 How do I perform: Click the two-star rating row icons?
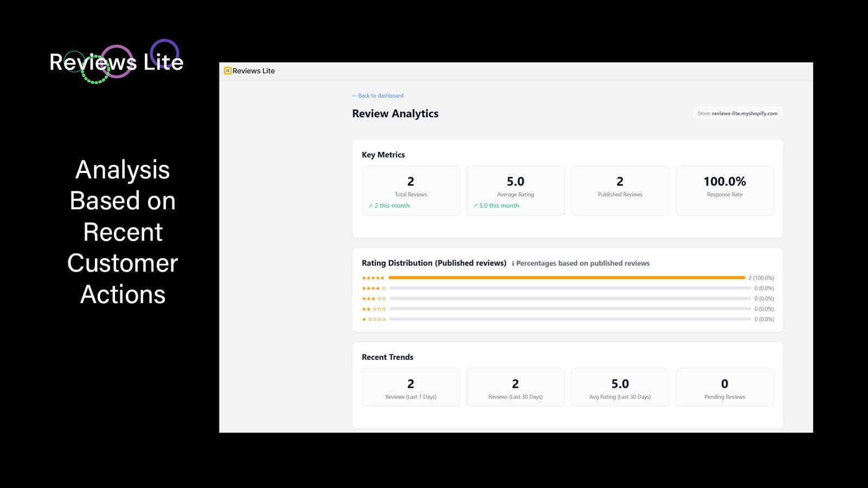(x=373, y=309)
